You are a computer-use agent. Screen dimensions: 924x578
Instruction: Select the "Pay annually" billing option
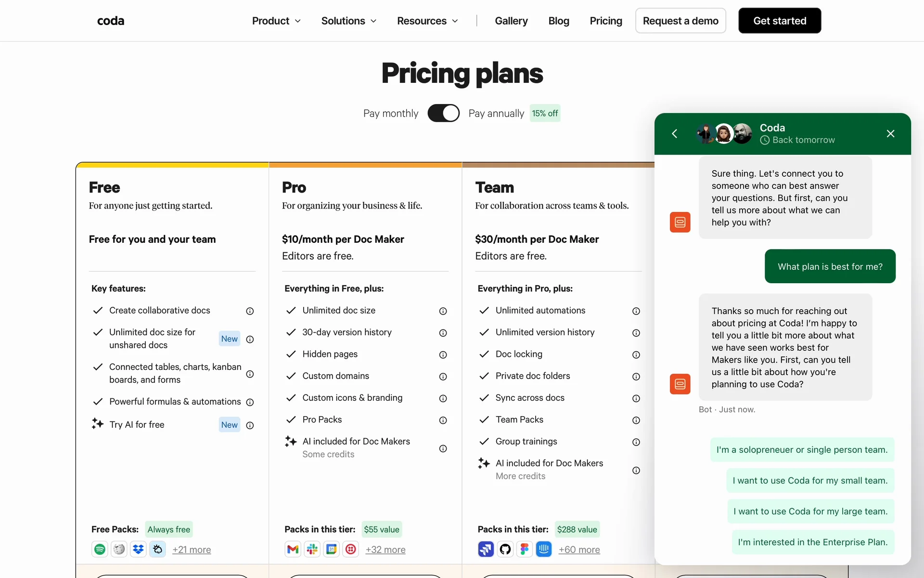pos(496,113)
